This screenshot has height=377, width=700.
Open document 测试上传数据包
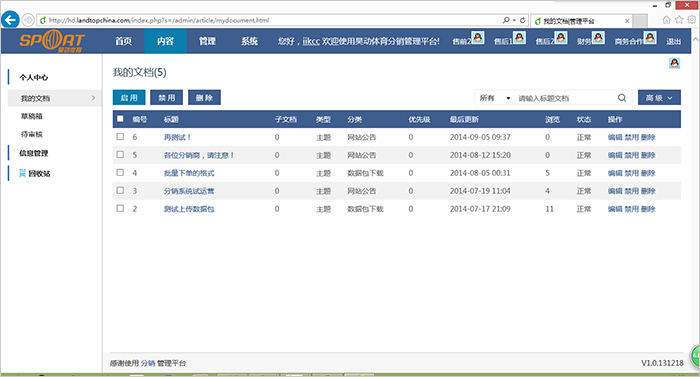(x=189, y=209)
